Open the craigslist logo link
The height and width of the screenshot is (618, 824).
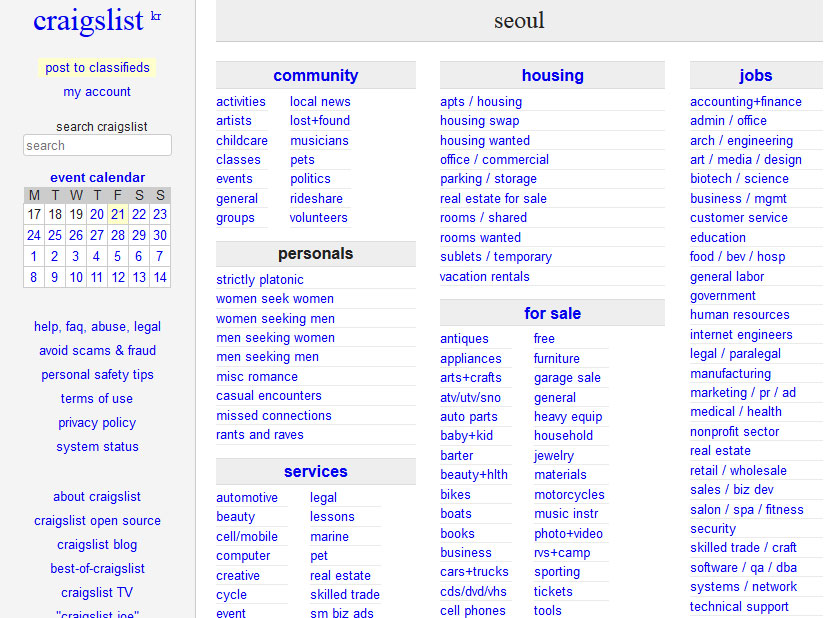click(x=88, y=21)
